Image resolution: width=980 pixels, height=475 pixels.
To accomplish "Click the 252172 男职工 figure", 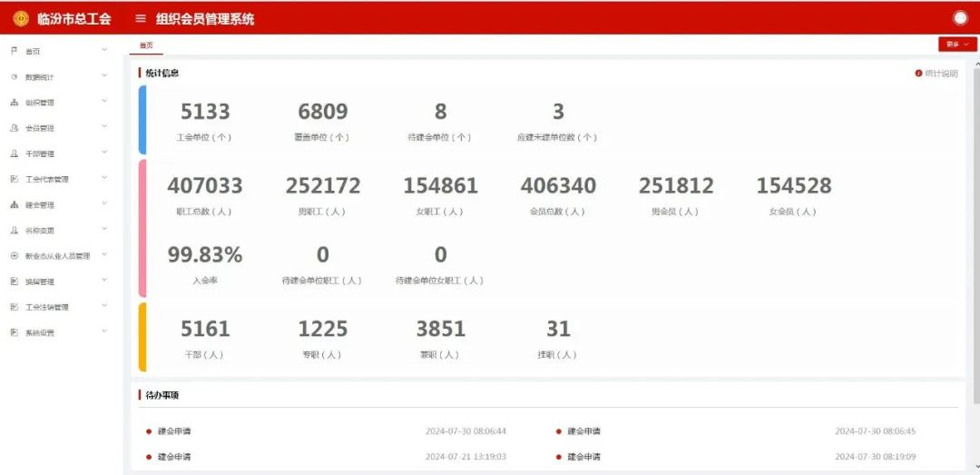I will pyautogui.click(x=322, y=186).
